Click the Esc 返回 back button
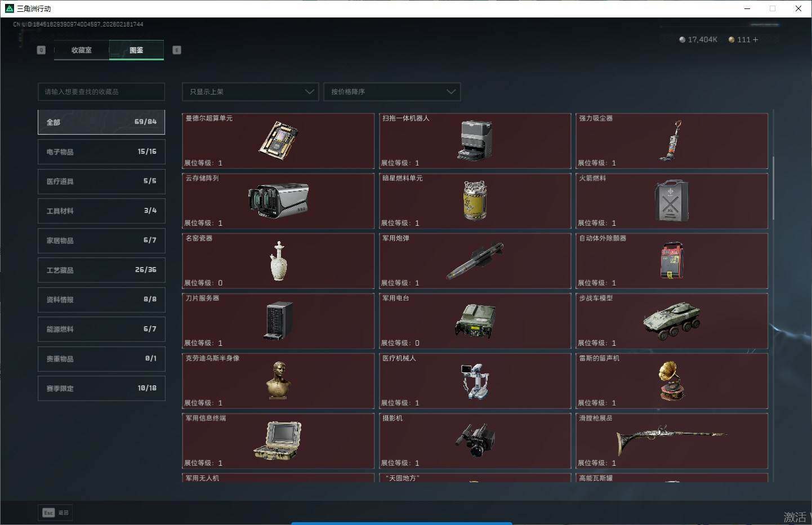The image size is (812, 525). tap(55, 513)
